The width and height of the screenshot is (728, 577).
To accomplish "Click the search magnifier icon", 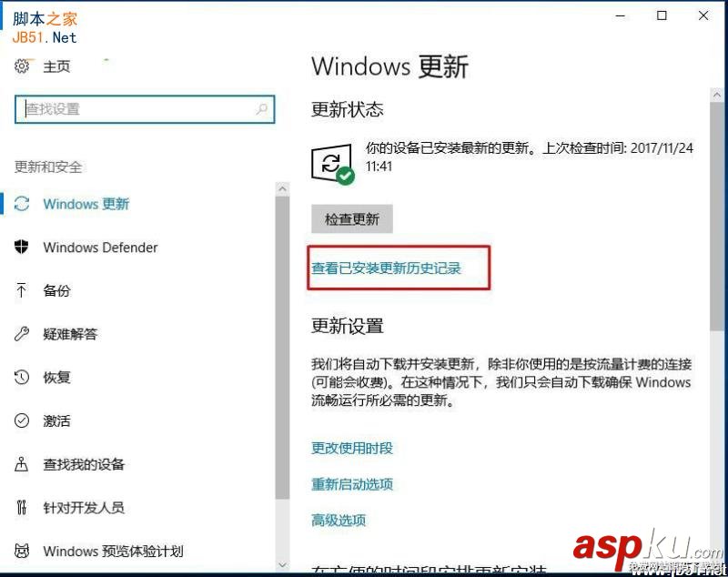I will coord(261,109).
